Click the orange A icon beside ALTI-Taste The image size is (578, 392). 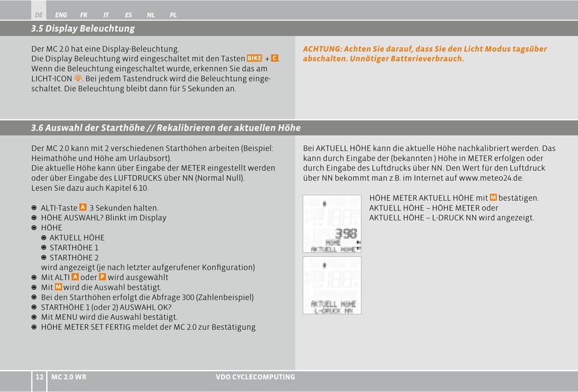pos(83,207)
